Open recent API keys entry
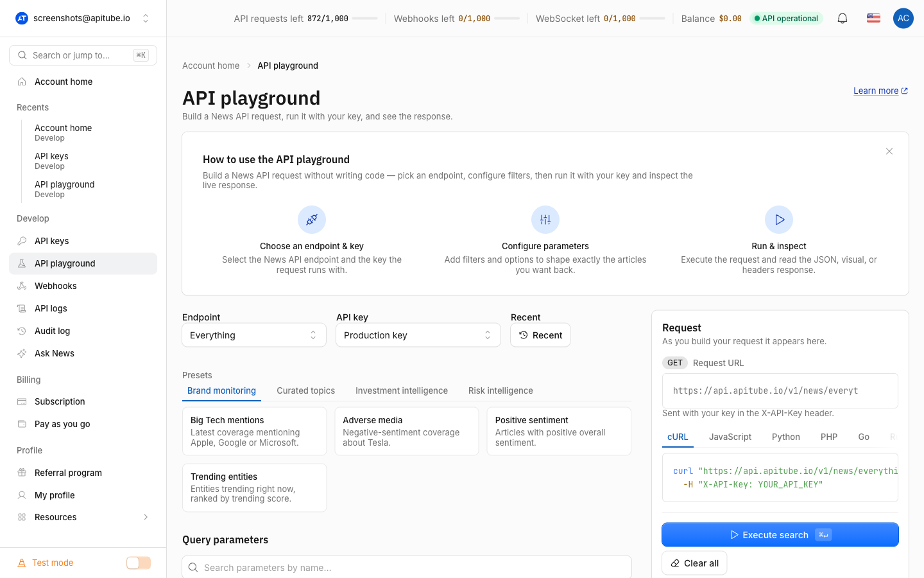Viewport: 924px width, 578px height. click(51, 161)
